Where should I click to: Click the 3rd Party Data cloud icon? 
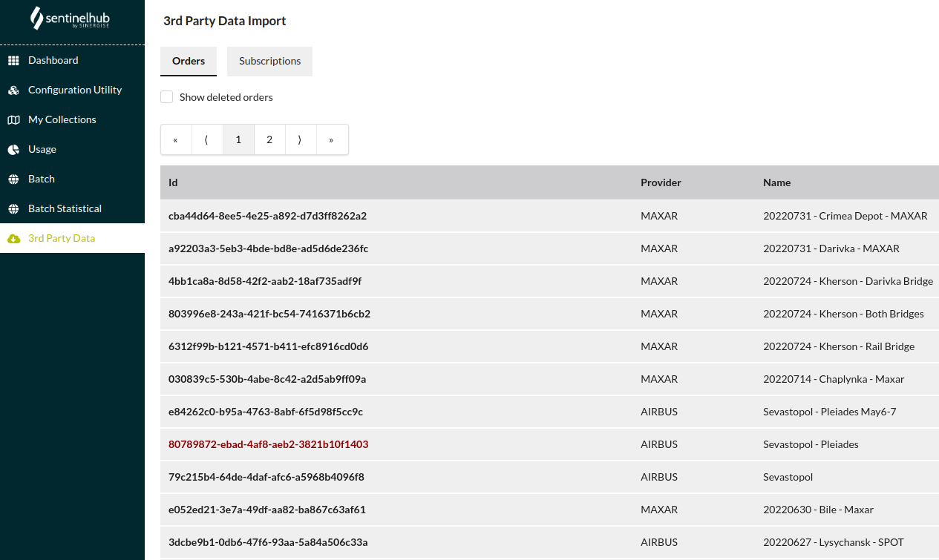(x=13, y=238)
